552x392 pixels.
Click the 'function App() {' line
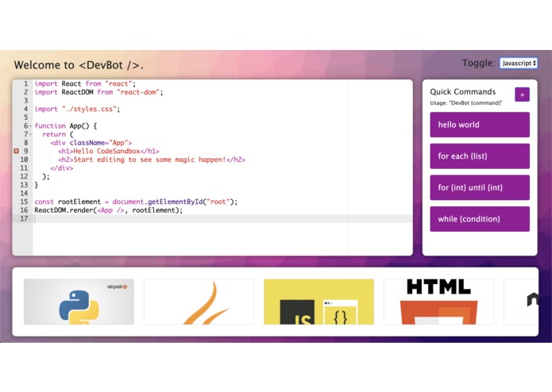tap(65, 126)
